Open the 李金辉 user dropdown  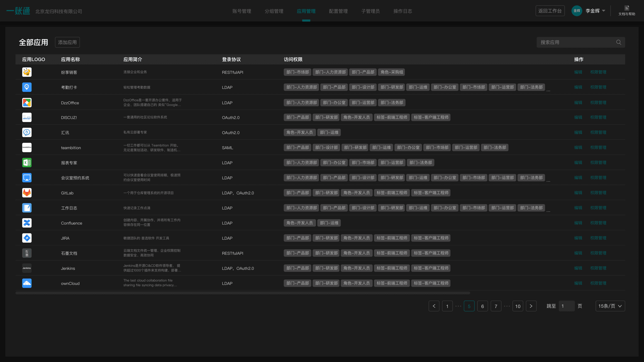coord(595,11)
